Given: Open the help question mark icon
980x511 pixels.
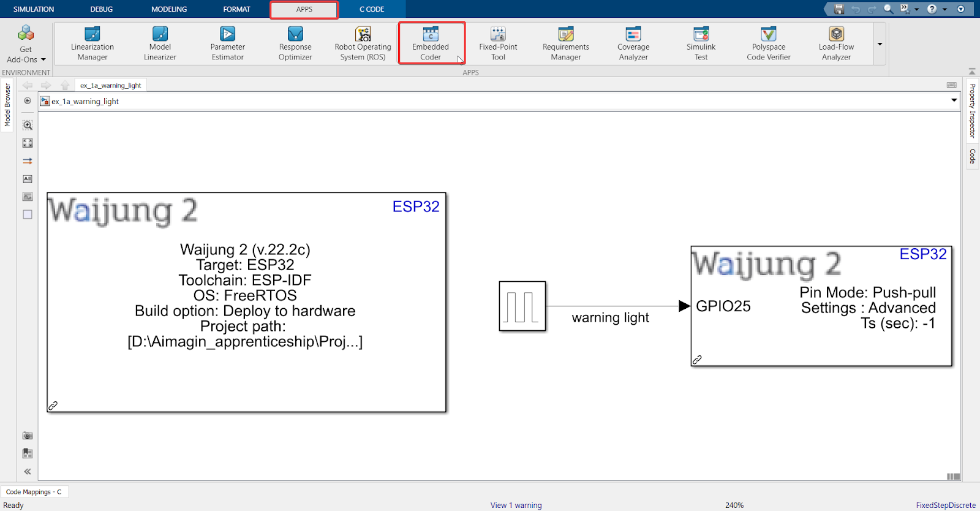Looking at the screenshot, I should [x=932, y=9].
